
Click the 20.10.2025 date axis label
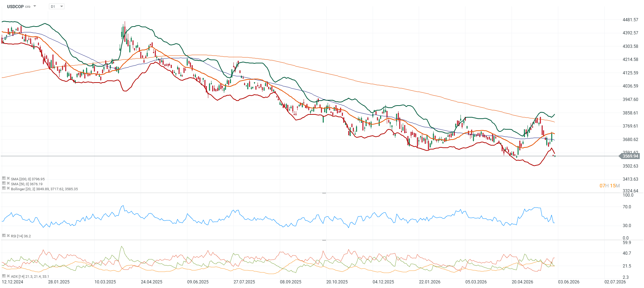337,282
